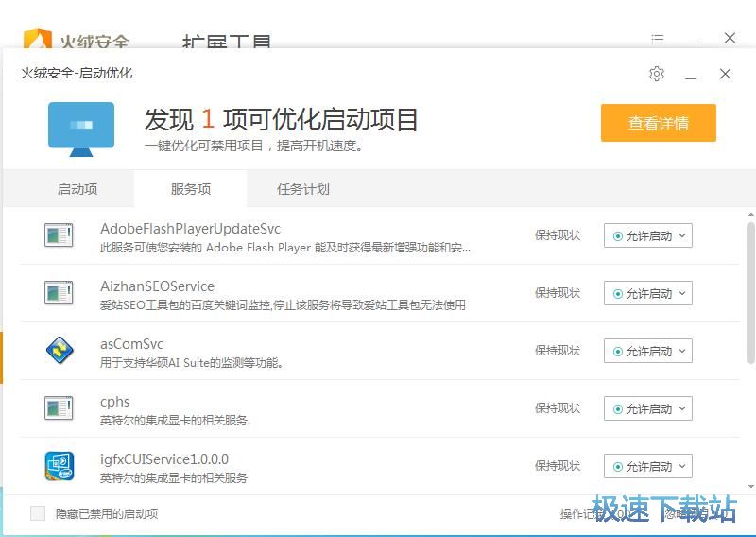The image size is (756, 537).
Task: Switch to the 启动项 tab
Action: pyautogui.click(x=77, y=189)
